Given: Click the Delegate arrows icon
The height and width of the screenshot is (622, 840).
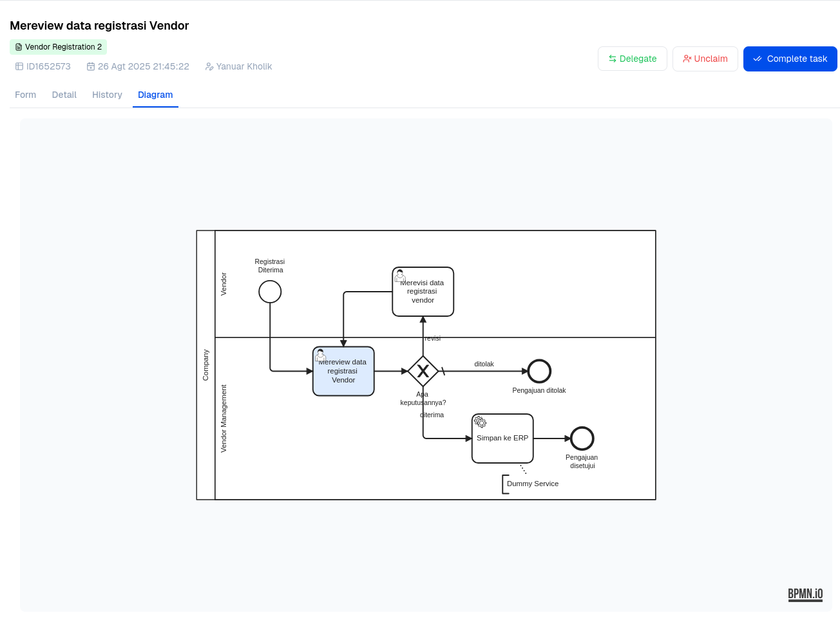Looking at the screenshot, I should 613,59.
